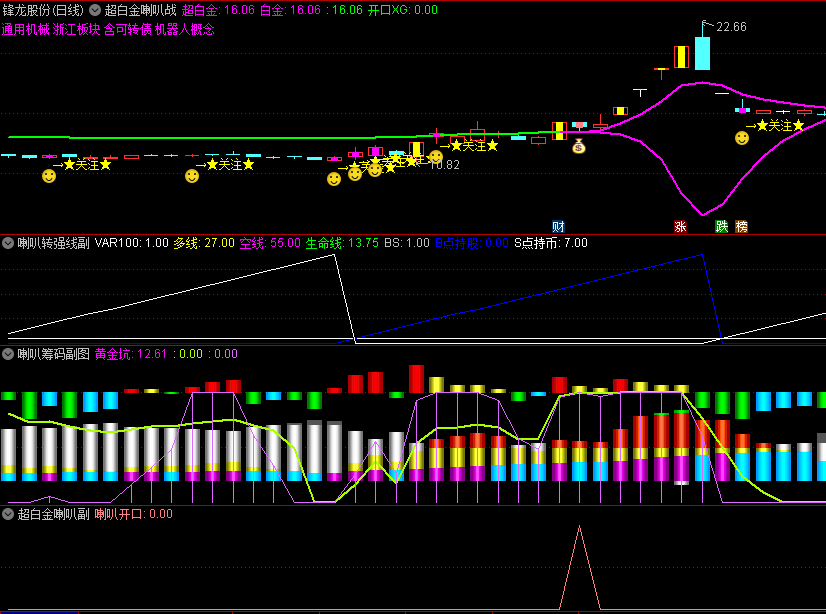Click the 榜 marker icon

point(741,226)
